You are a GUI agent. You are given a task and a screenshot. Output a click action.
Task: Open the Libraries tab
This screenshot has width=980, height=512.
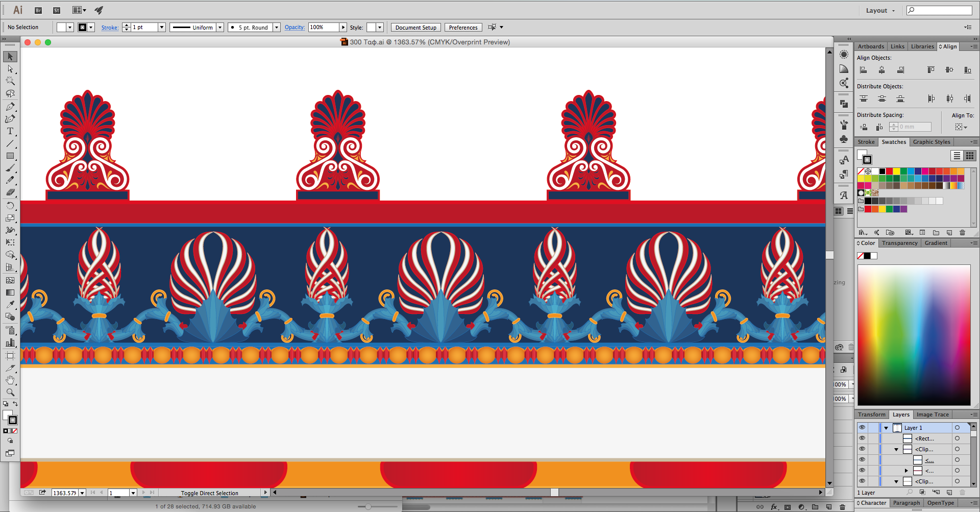(922, 46)
